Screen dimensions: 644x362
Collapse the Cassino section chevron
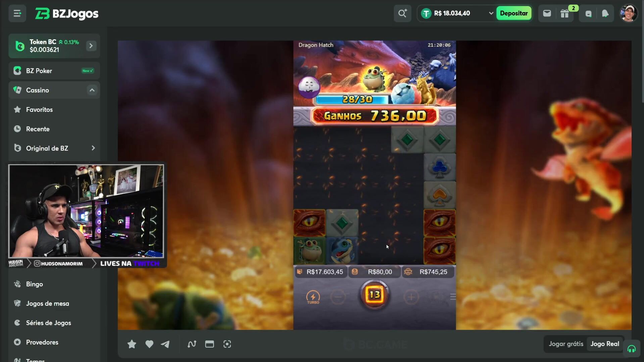(x=92, y=90)
